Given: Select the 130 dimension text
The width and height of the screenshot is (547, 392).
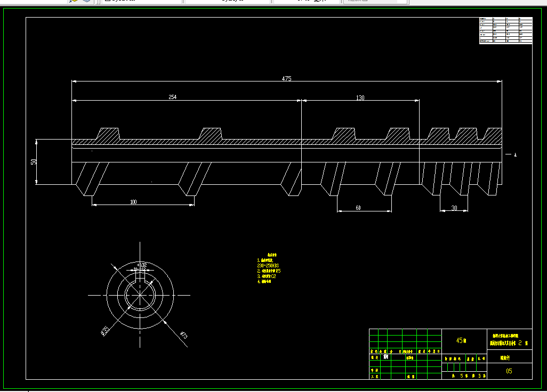Looking at the screenshot, I should 360,97.
